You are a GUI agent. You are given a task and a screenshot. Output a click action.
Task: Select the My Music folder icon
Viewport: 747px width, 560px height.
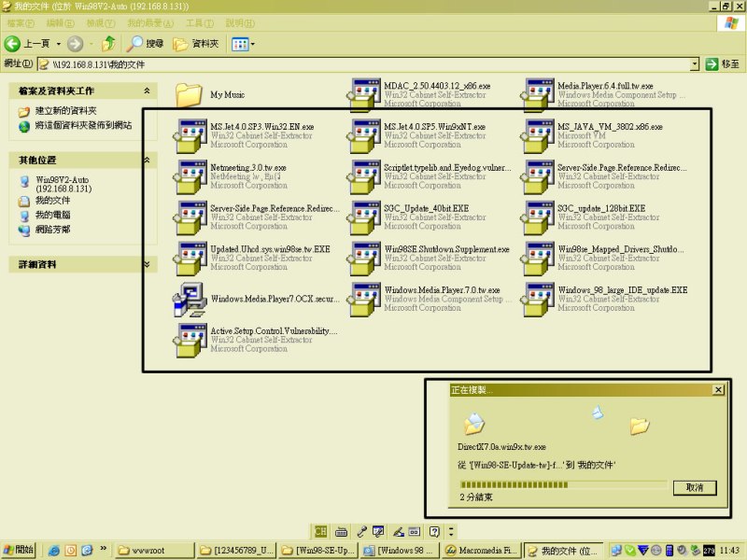tap(189, 95)
